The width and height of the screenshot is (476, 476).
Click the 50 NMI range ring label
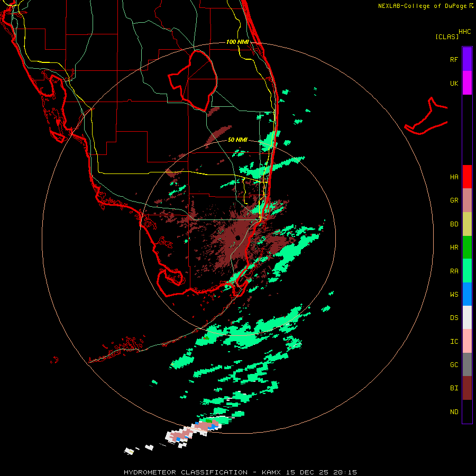237,140
